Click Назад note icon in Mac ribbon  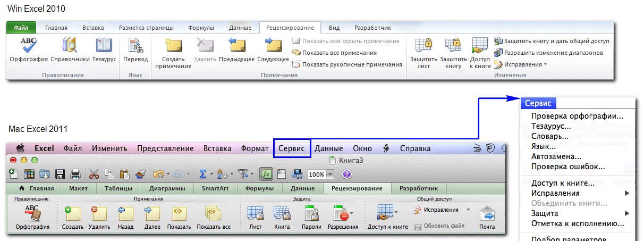tap(125, 213)
